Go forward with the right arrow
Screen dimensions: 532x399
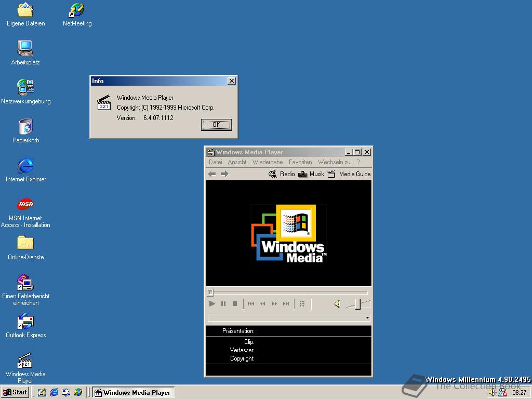(224, 174)
